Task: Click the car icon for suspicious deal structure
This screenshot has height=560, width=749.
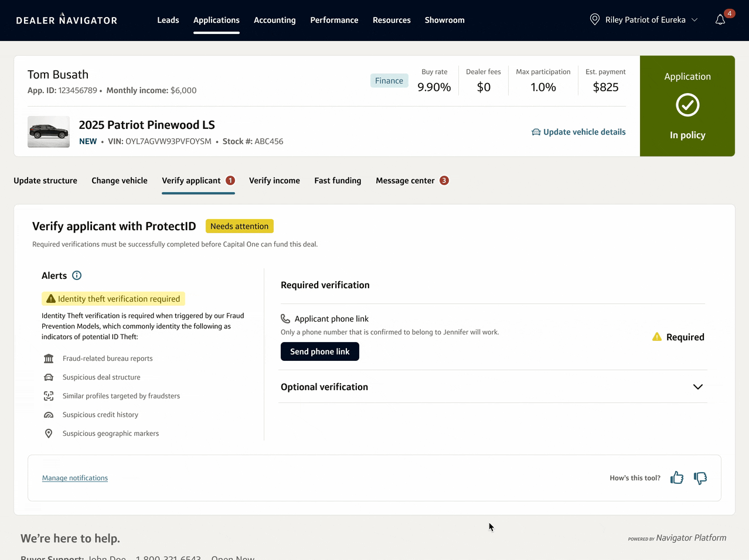Action: pos(49,377)
